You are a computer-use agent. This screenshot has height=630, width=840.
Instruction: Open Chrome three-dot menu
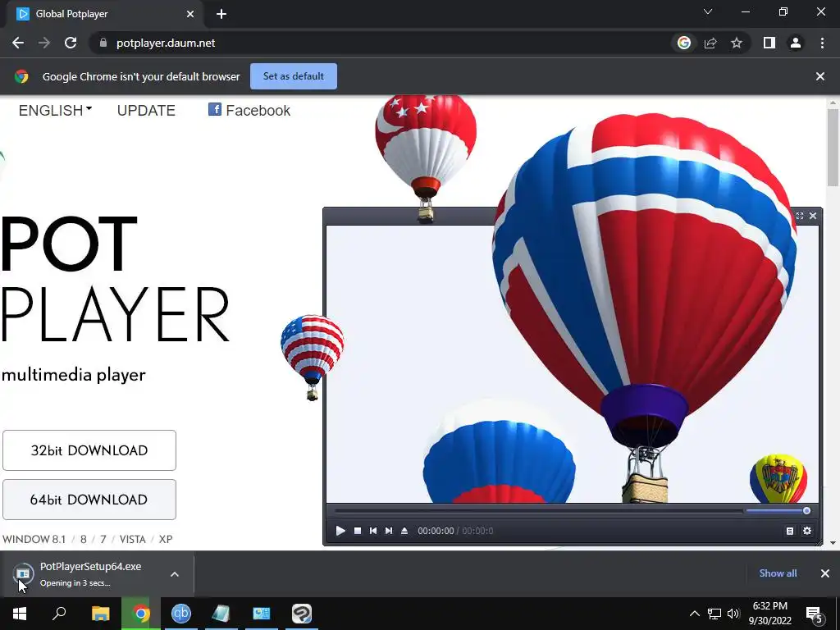tap(822, 43)
